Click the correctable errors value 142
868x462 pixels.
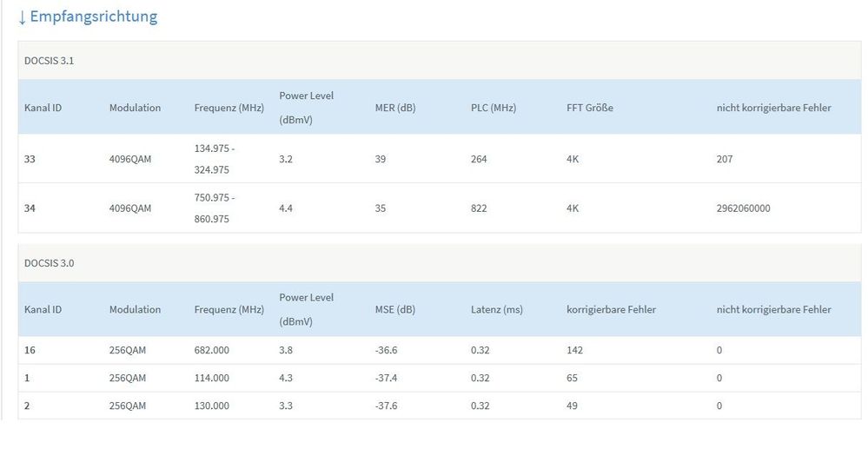574,350
